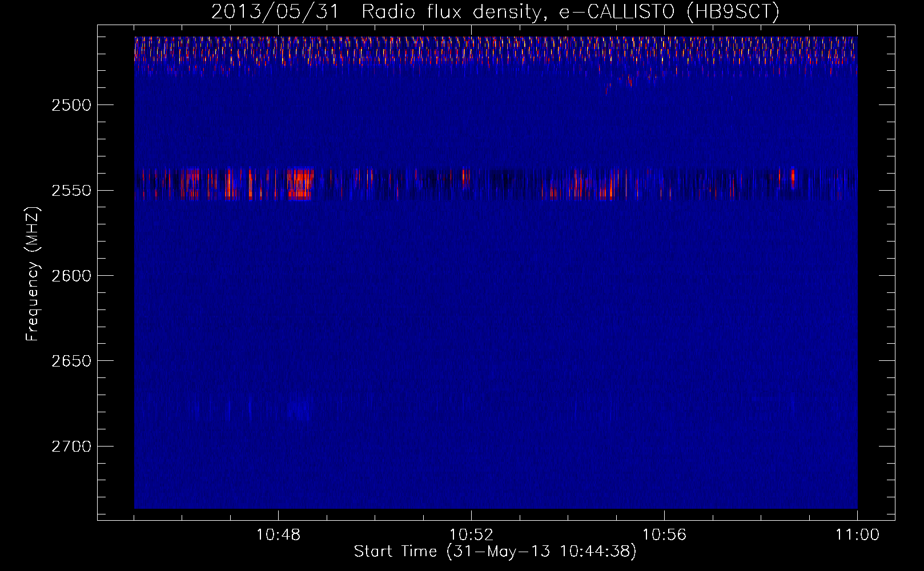Click the 2500 frequency tick label
The image size is (924, 571).
coord(71,105)
